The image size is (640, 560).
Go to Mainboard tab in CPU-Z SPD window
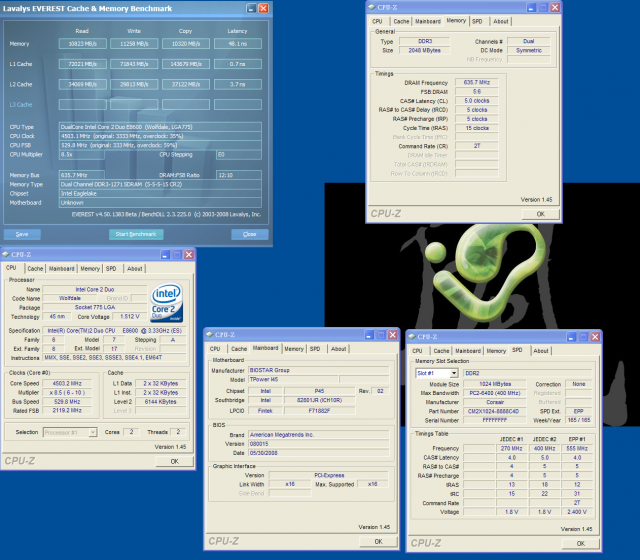(468, 351)
